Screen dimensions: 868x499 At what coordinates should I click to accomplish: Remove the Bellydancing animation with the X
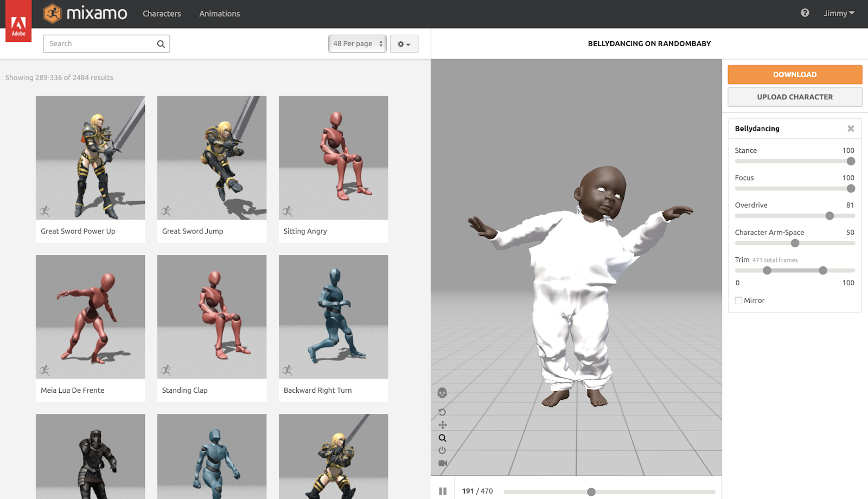pyautogui.click(x=851, y=129)
